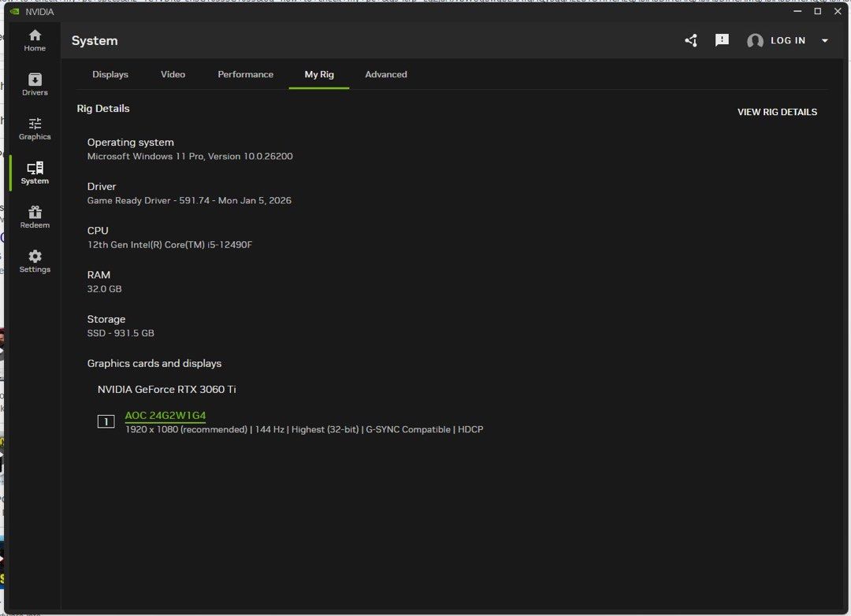The height and width of the screenshot is (616, 851).
Task: Open the AOC 24G2W1G4 display link
Action: pyautogui.click(x=165, y=415)
